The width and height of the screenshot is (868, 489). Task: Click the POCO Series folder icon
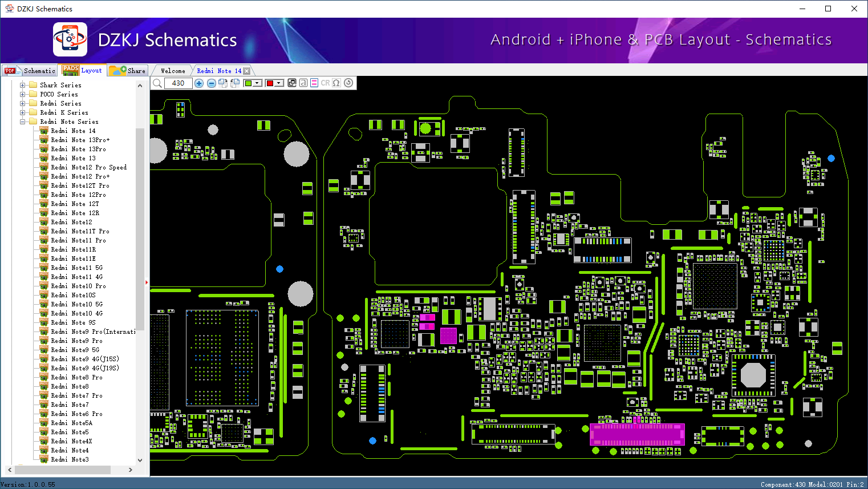click(33, 94)
